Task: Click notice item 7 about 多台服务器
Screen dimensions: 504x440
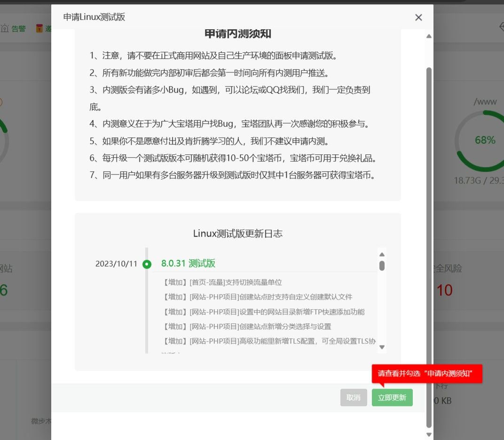Action: coord(232,175)
